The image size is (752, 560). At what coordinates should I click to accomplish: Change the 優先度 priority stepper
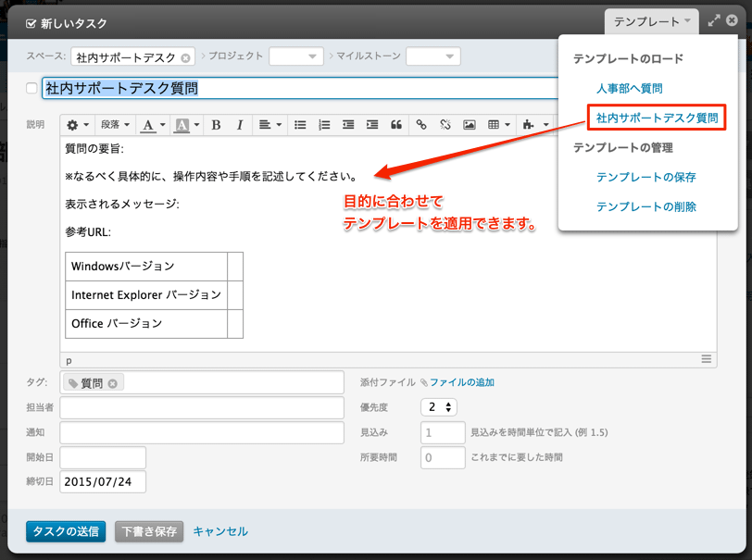(439, 407)
